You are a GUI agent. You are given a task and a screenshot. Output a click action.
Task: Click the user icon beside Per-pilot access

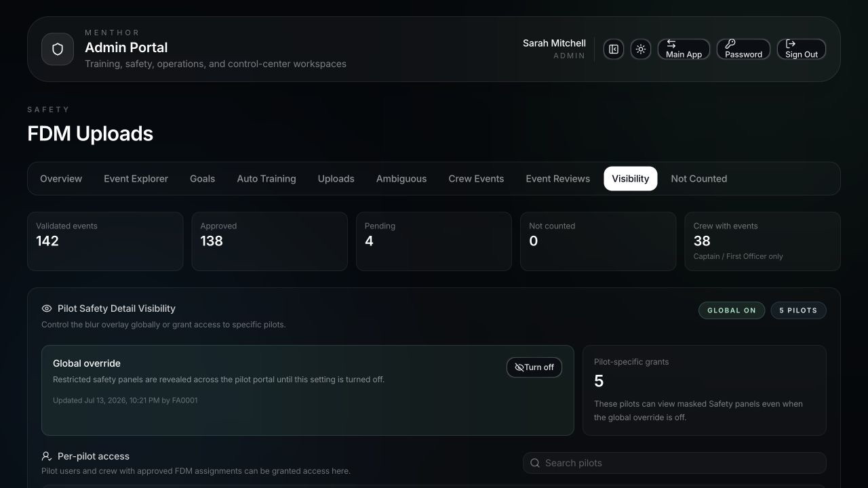pos(47,456)
